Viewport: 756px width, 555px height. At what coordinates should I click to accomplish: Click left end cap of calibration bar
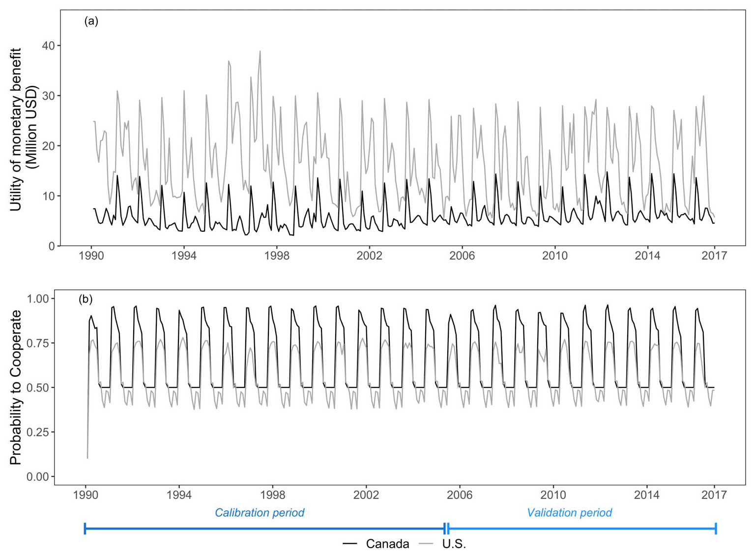[x=85, y=528]
